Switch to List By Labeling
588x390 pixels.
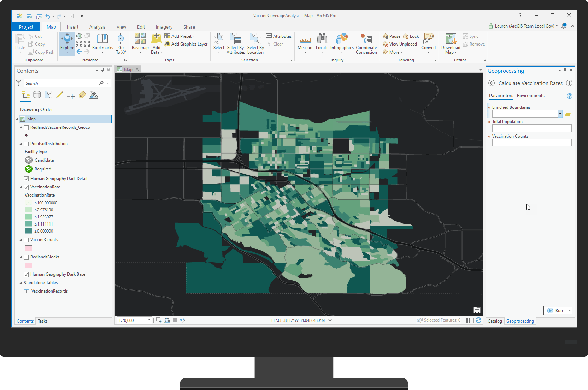(82, 95)
